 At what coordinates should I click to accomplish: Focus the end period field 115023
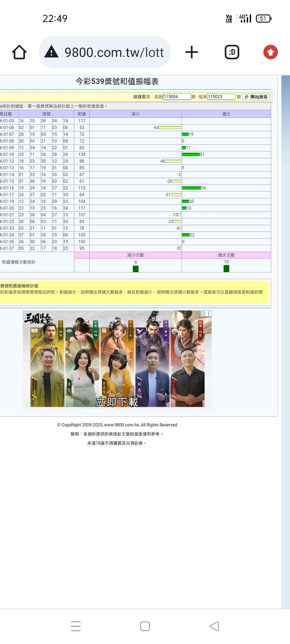221,97
